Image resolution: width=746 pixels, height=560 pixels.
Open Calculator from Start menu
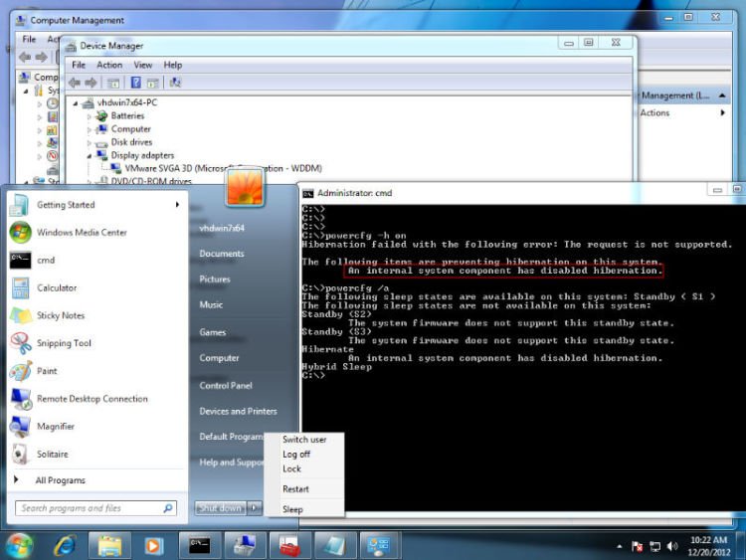click(93, 287)
